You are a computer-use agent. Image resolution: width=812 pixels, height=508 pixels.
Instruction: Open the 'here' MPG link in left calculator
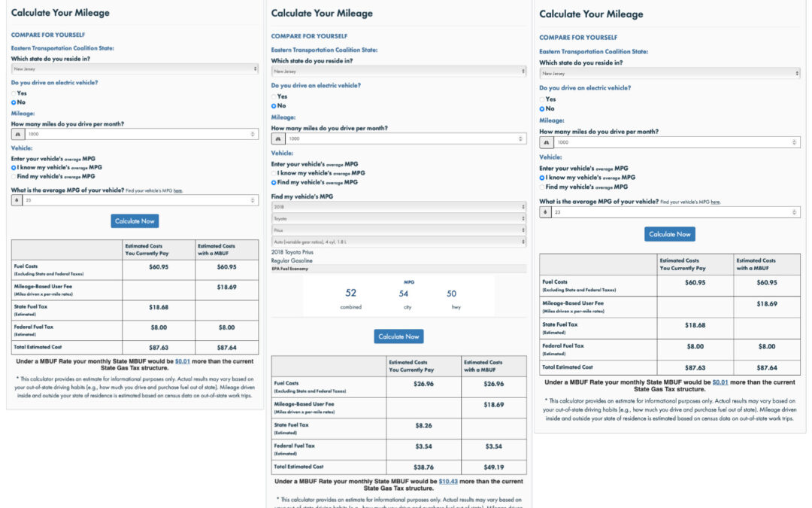point(178,191)
